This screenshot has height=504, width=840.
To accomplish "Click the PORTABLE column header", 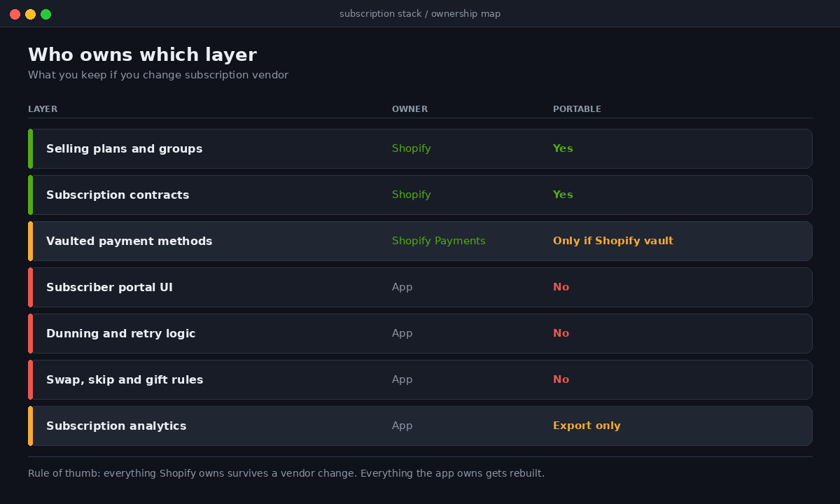I will point(577,109).
